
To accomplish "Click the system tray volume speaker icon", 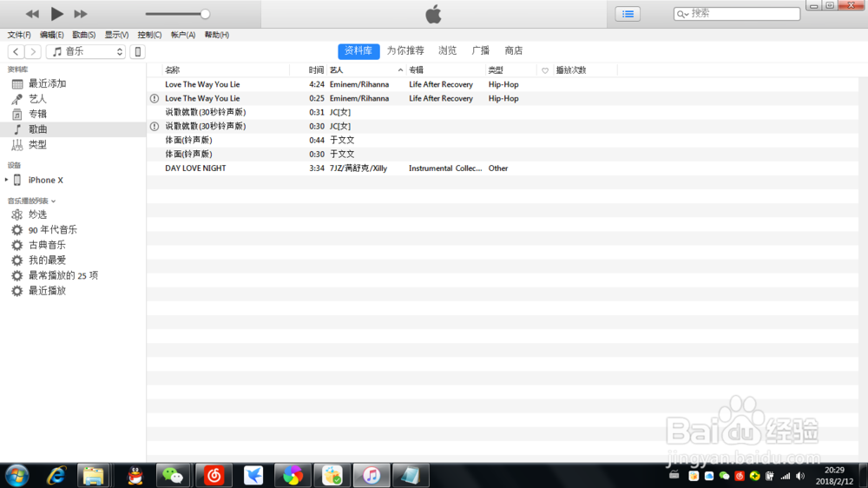I will point(800,477).
